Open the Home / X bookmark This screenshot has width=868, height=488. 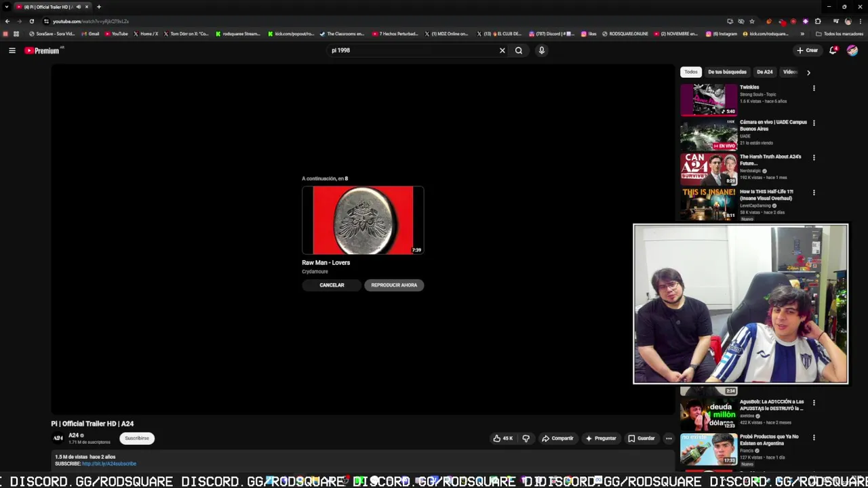pos(145,34)
